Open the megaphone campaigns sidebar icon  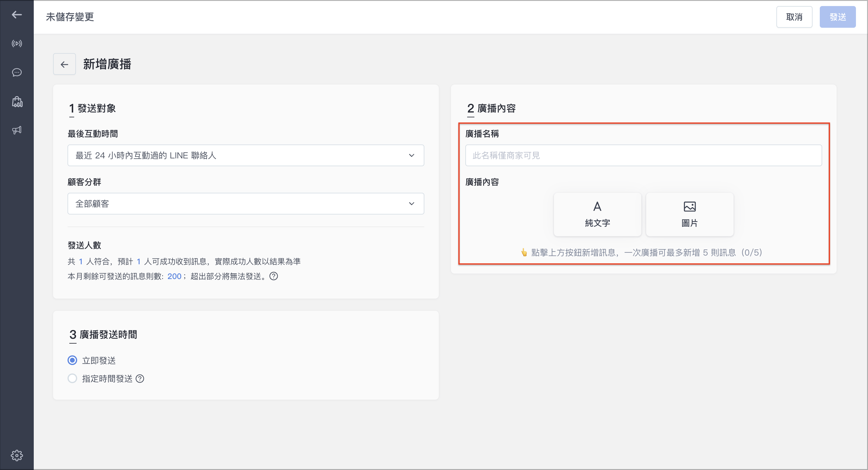[17, 130]
